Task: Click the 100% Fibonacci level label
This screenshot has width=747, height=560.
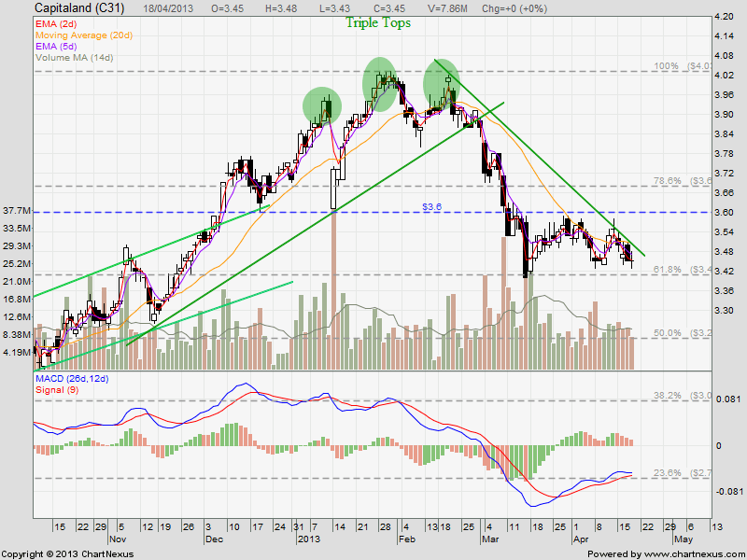Action: point(683,66)
